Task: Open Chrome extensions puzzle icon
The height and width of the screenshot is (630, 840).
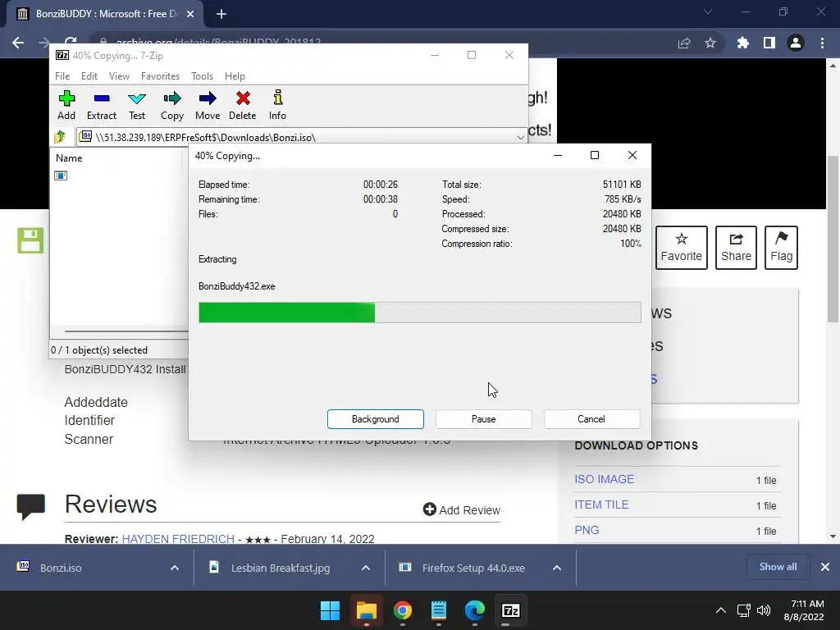Action: pos(743,43)
